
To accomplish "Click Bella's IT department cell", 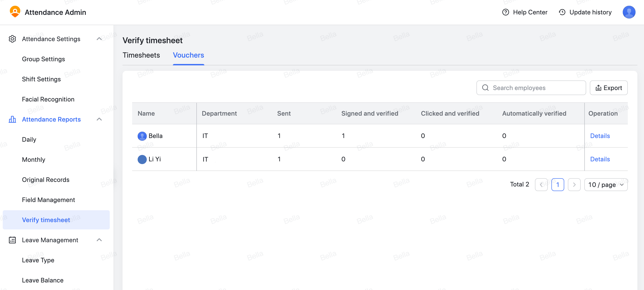I will point(205,136).
